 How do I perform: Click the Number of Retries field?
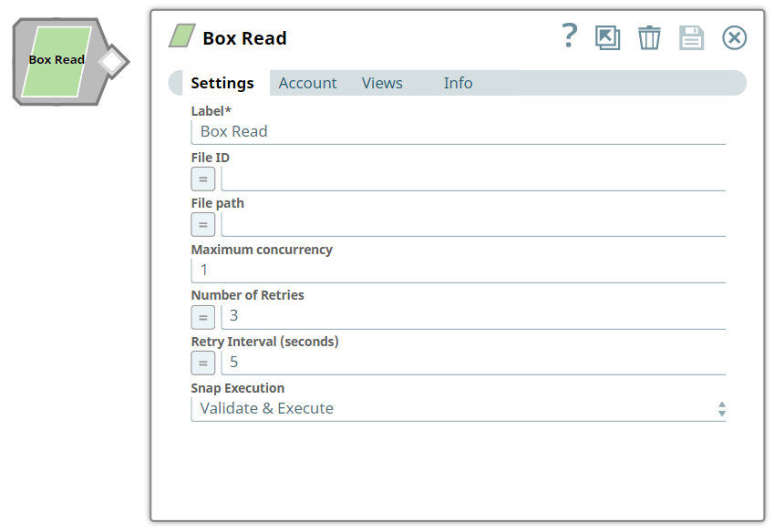tap(473, 317)
